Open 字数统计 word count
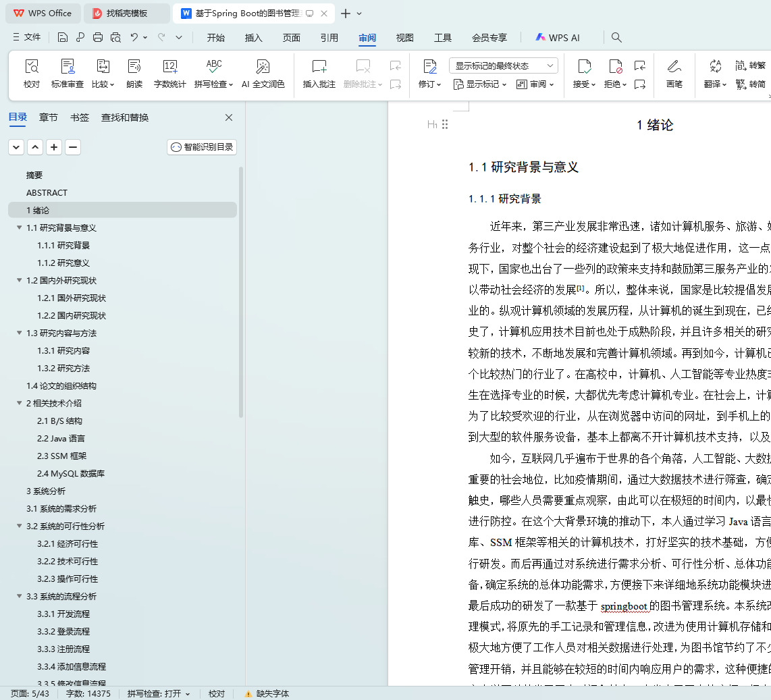The image size is (771, 700). (169, 74)
